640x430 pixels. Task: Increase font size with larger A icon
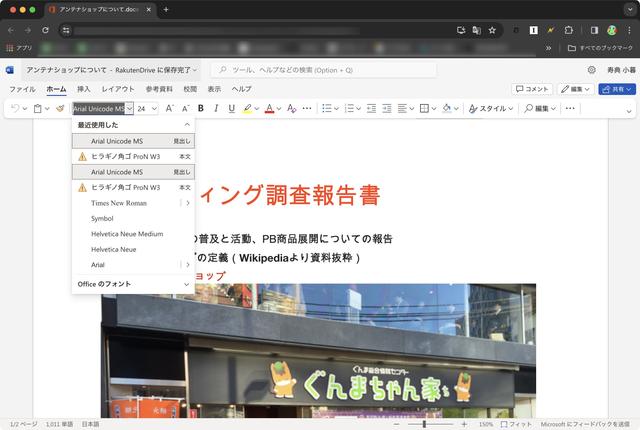coord(170,108)
